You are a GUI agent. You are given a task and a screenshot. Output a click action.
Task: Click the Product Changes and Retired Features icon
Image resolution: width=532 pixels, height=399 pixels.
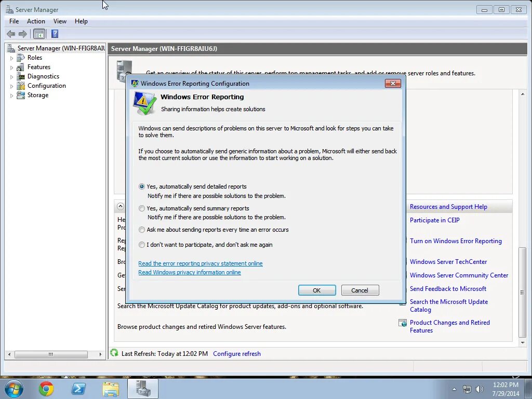click(403, 323)
